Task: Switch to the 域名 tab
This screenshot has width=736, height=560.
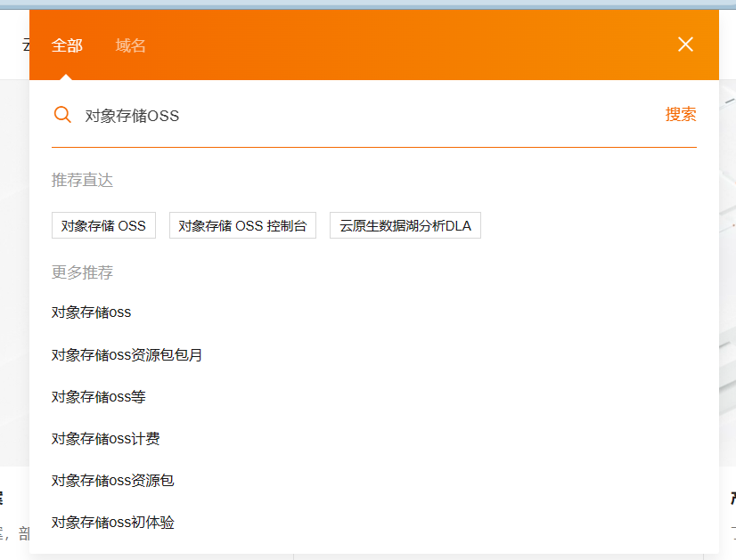Action: 130,45
